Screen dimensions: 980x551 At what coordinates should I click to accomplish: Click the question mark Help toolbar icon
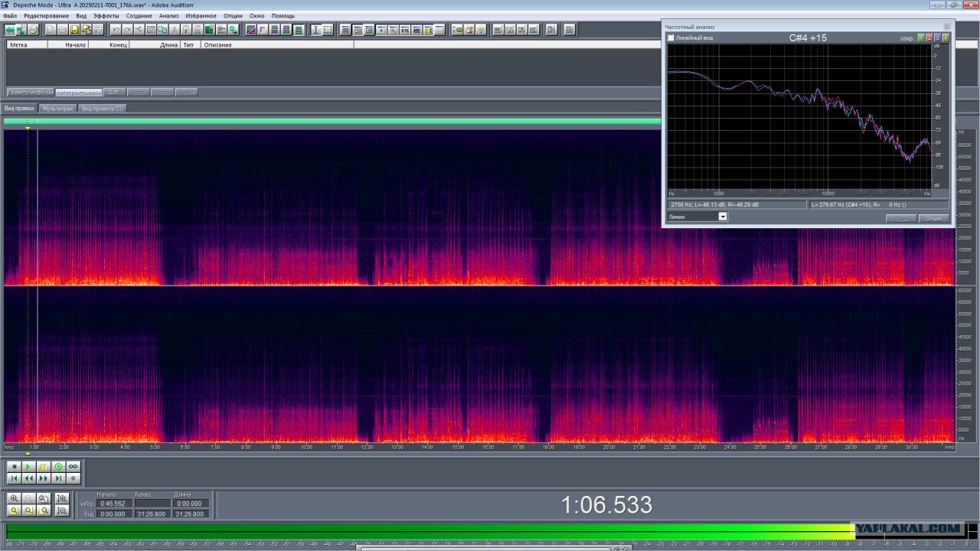tap(481, 30)
